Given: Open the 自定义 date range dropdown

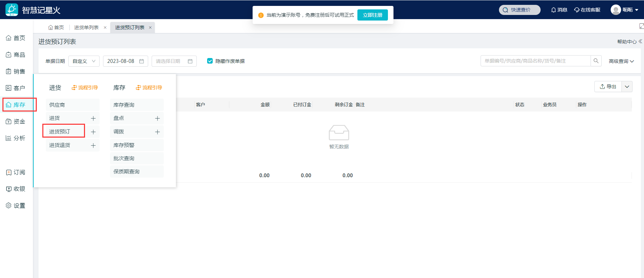Looking at the screenshot, I should (84, 61).
